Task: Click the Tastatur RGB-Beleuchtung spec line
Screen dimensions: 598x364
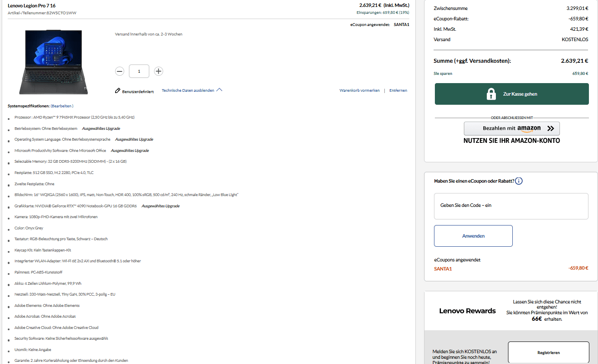Action: pyautogui.click(x=61, y=239)
